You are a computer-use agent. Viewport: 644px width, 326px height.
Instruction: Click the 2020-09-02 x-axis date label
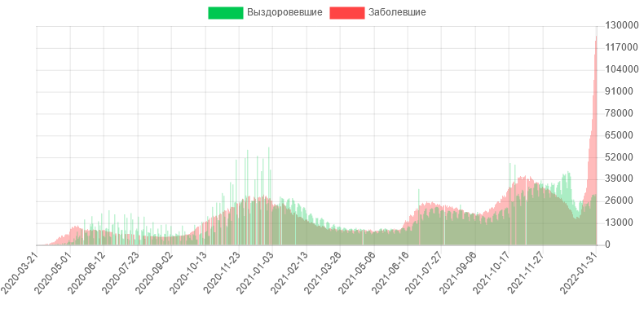tap(155, 273)
